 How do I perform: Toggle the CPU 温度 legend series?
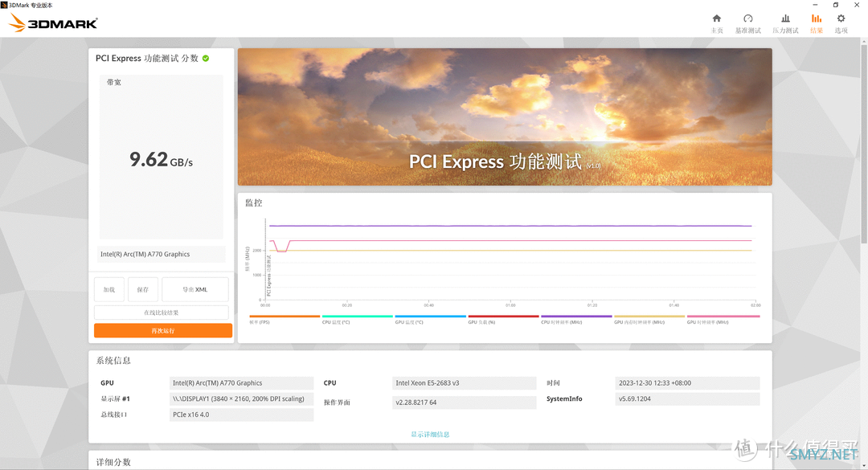[x=357, y=319]
